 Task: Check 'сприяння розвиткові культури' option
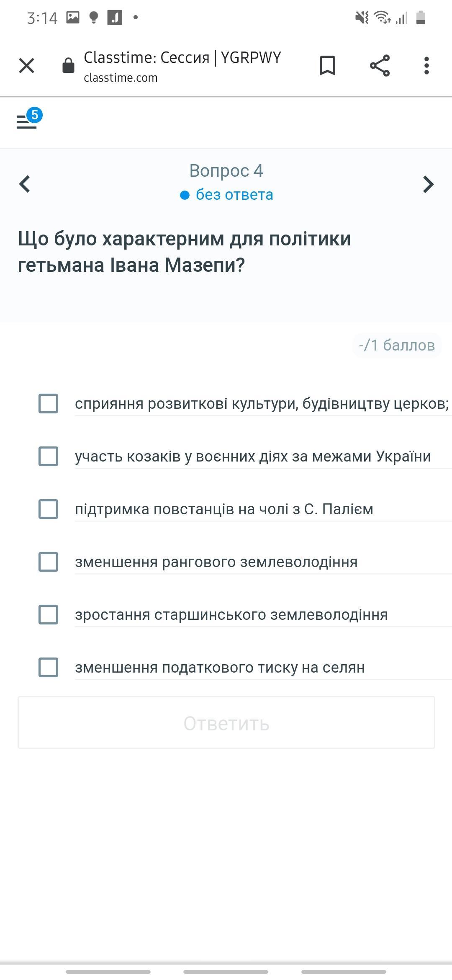coord(48,403)
